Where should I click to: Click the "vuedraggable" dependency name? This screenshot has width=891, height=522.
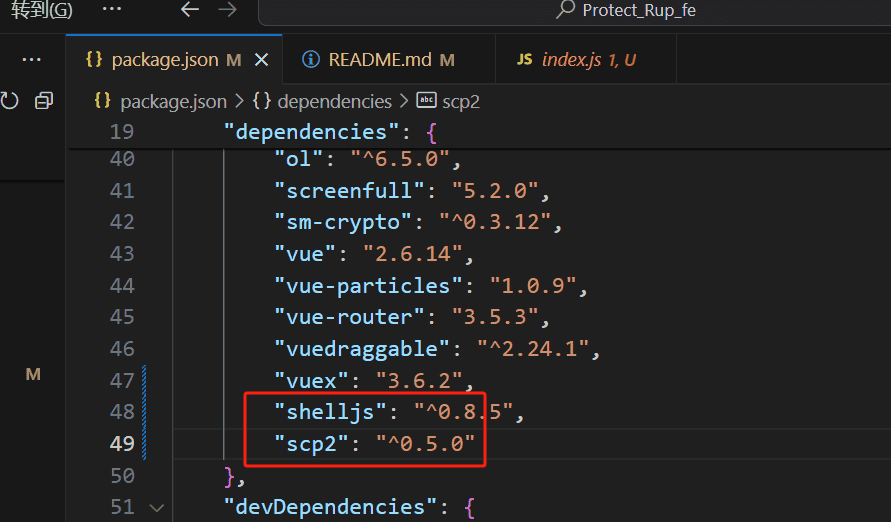355,348
